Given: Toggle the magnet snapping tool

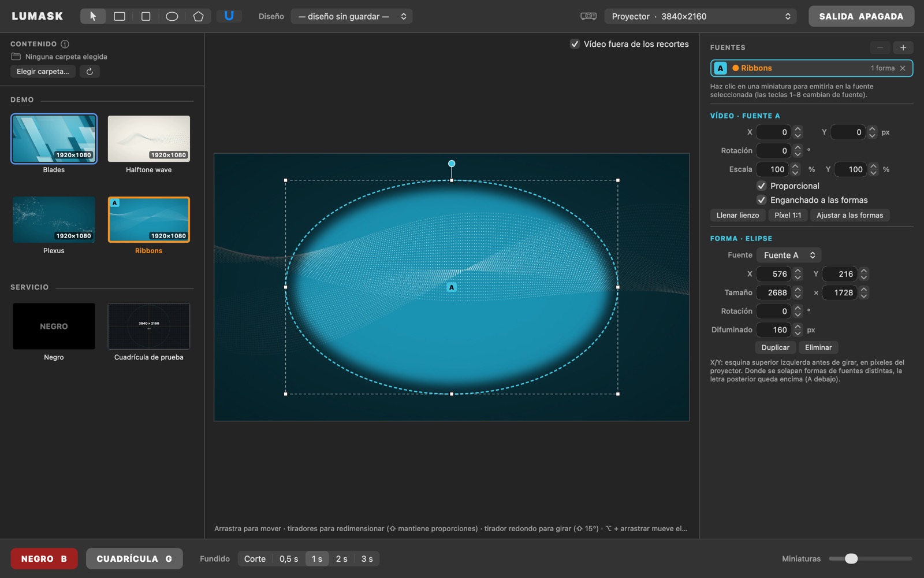Looking at the screenshot, I should pyautogui.click(x=229, y=16).
